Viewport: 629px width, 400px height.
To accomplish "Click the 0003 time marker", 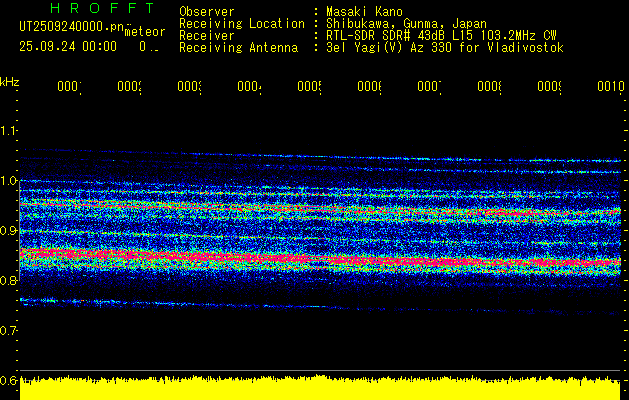I will point(189,87).
